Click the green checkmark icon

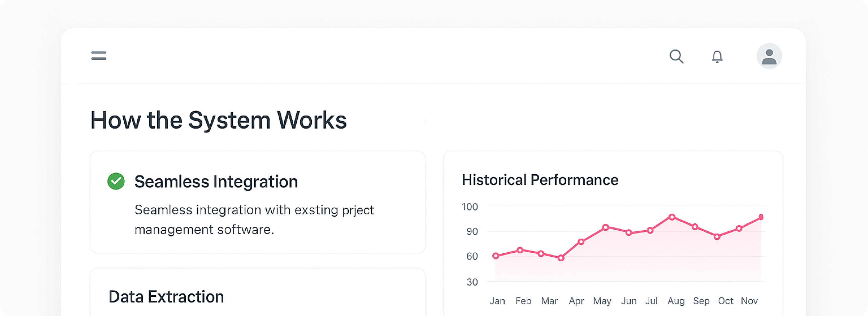point(116,181)
